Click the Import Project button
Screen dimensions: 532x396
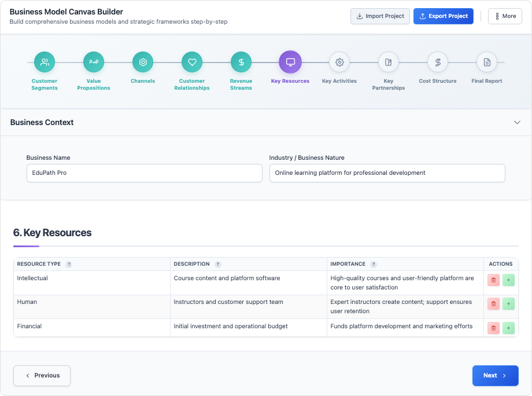pyautogui.click(x=380, y=16)
